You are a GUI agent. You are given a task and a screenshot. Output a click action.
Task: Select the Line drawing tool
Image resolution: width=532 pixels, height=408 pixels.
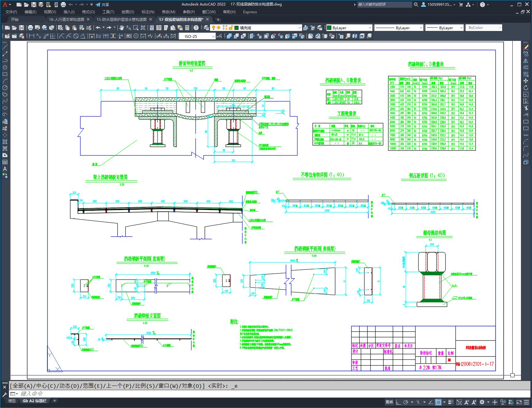coord(5,47)
